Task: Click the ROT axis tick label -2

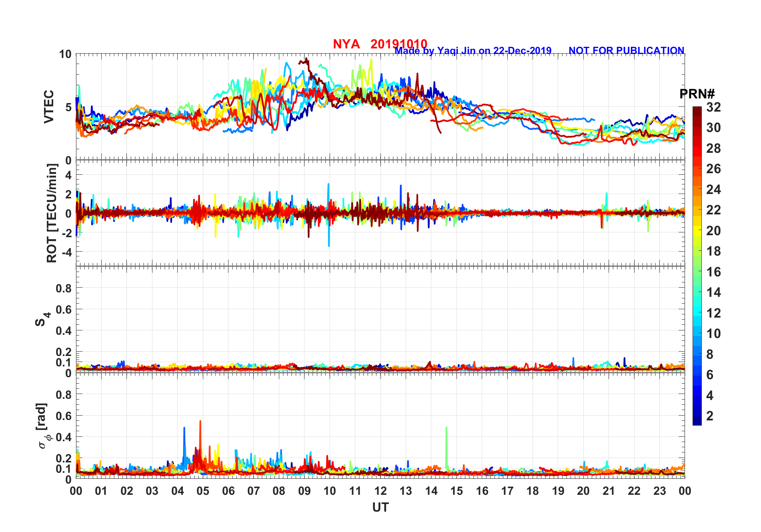Action: tap(66, 233)
